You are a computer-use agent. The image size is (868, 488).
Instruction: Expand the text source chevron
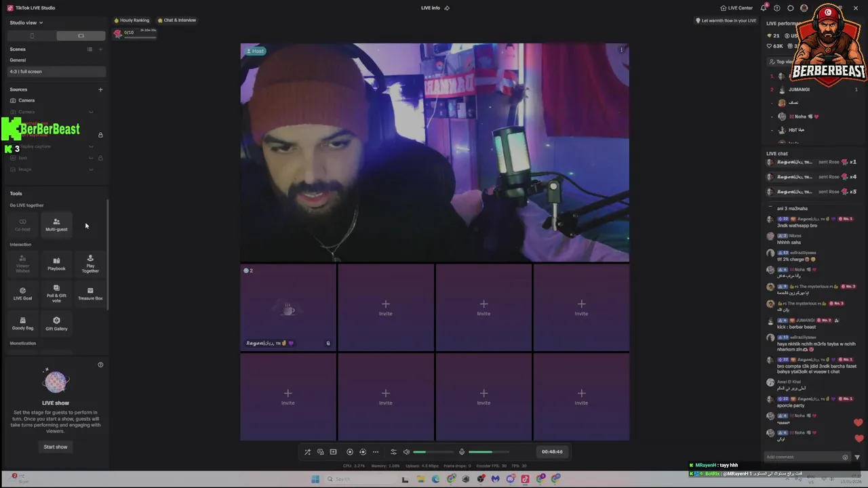(x=91, y=158)
